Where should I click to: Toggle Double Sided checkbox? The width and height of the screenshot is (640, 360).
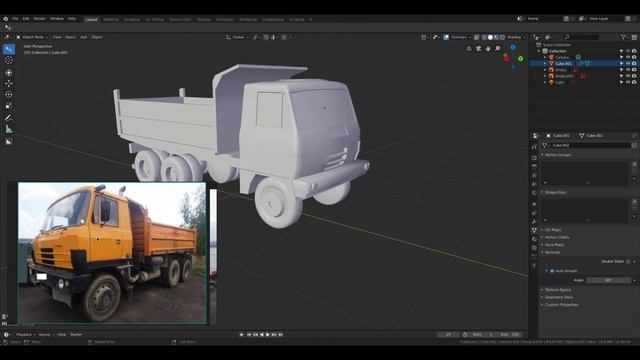[x=629, y=262]
